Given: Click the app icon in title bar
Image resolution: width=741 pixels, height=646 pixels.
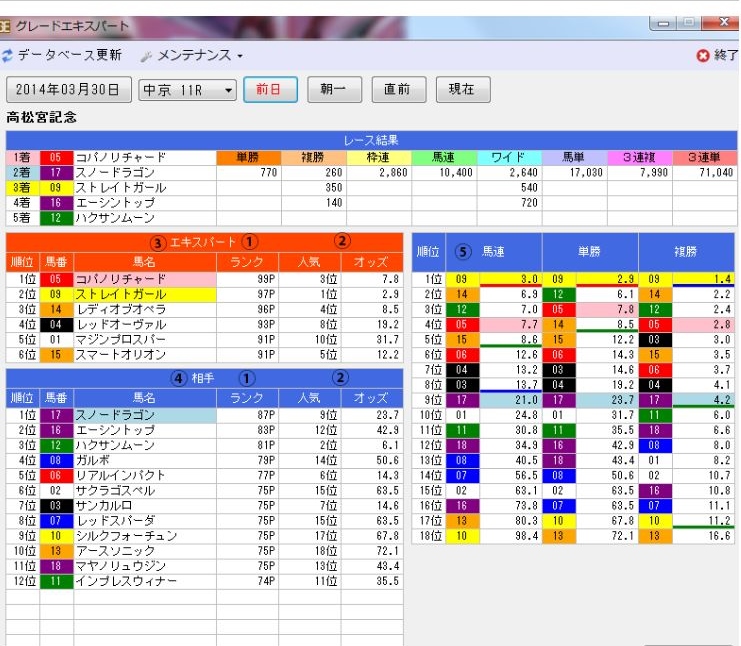Looking at the screenshot, I should (5, 26).
